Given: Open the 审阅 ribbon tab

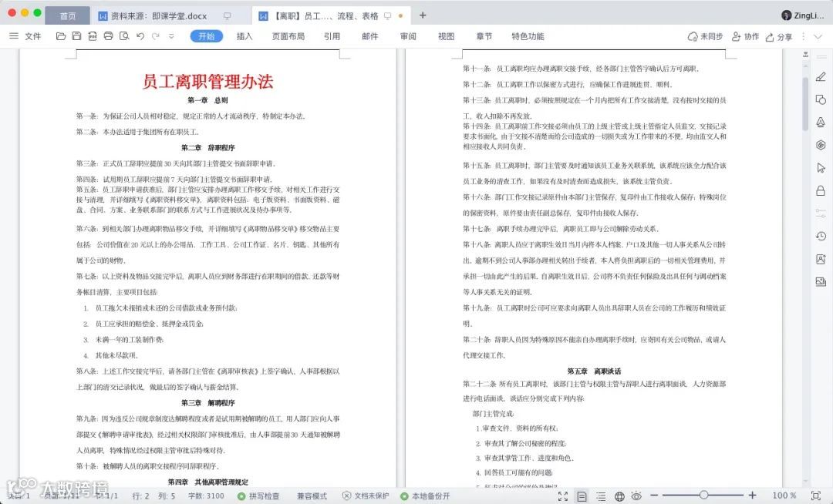Looking at the screenshot, I should 408,36.
